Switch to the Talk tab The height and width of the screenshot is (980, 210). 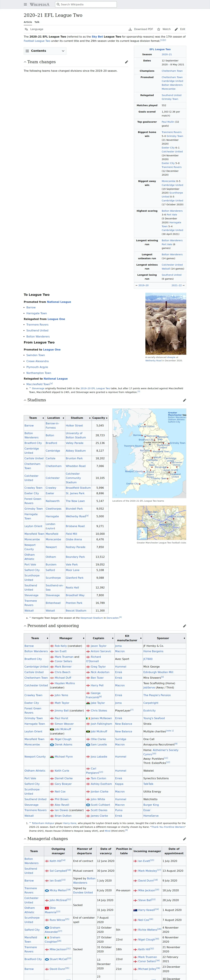(37, 22)
